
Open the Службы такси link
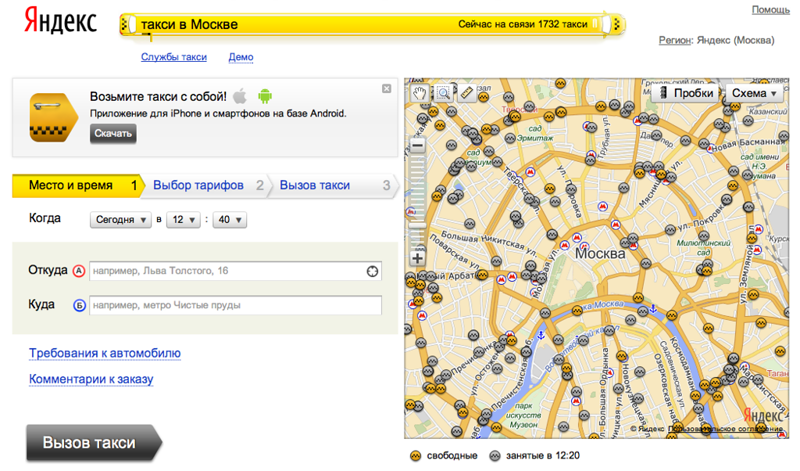click(174, 57)
